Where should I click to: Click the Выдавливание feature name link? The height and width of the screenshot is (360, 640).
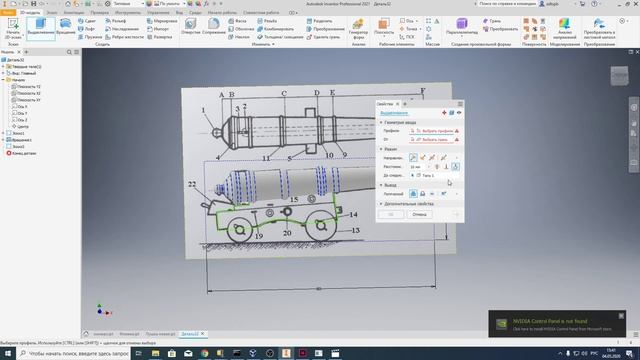click(x=394, y=113)
